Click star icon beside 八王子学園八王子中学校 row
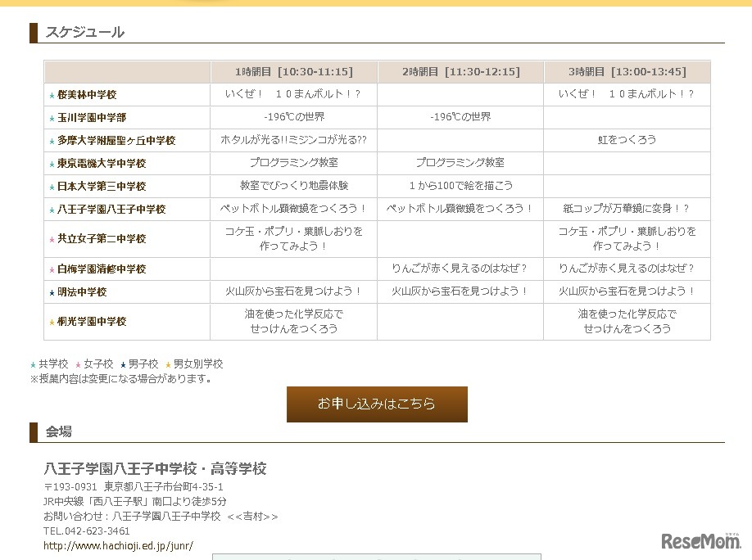The image size is (752, 560). click(x=52, y=210)
